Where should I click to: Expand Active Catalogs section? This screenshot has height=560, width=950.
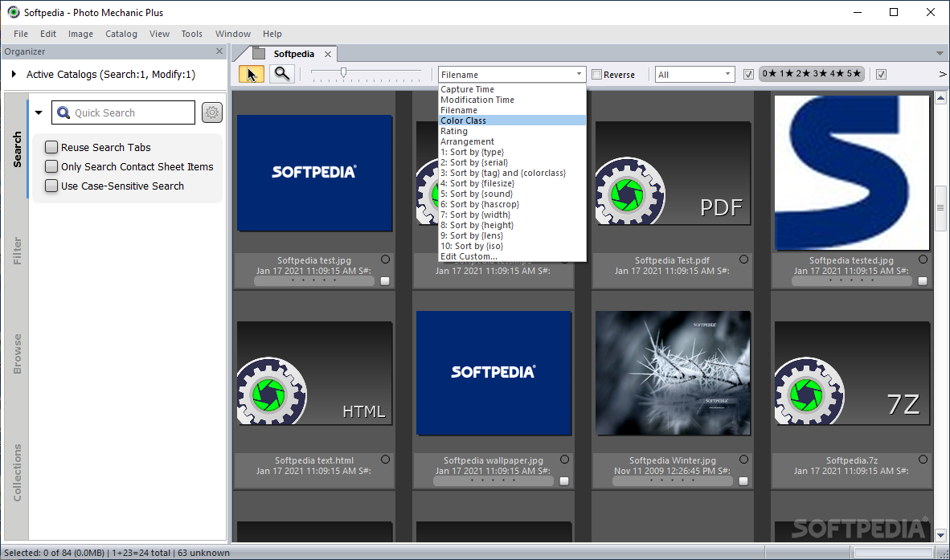coord(14,75)
